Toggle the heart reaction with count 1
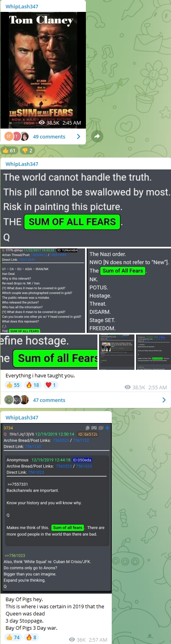 (51, 385)
